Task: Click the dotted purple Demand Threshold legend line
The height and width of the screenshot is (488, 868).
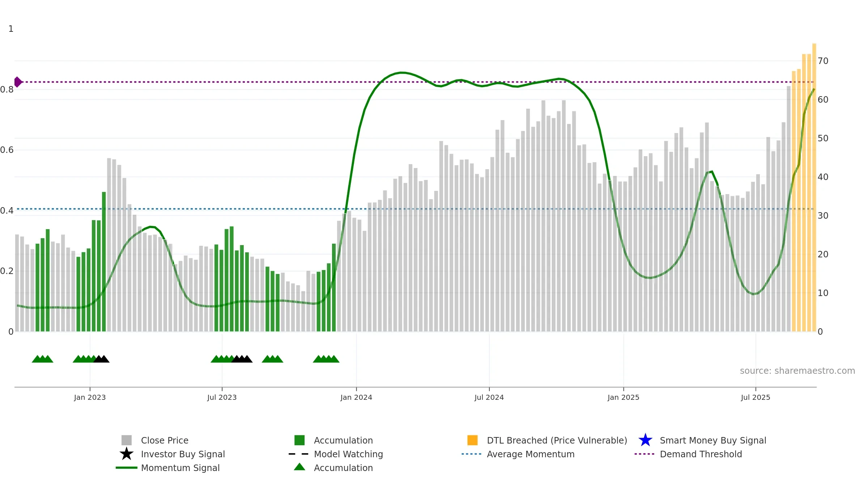Action: tap(644, 454)
